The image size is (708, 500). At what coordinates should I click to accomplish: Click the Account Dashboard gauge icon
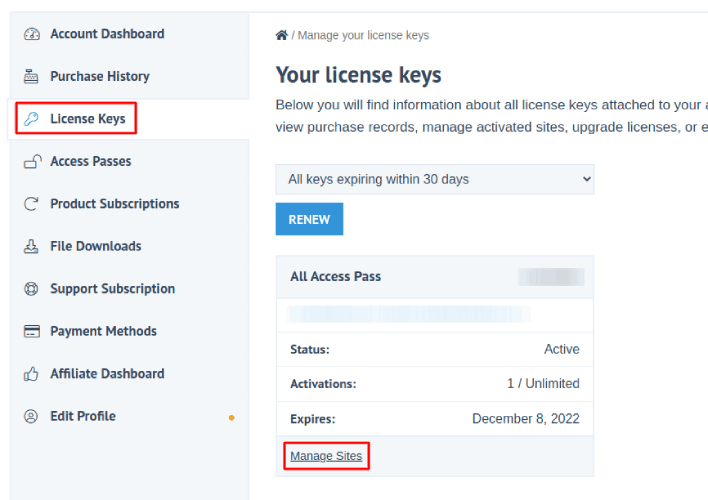[31, 34]
